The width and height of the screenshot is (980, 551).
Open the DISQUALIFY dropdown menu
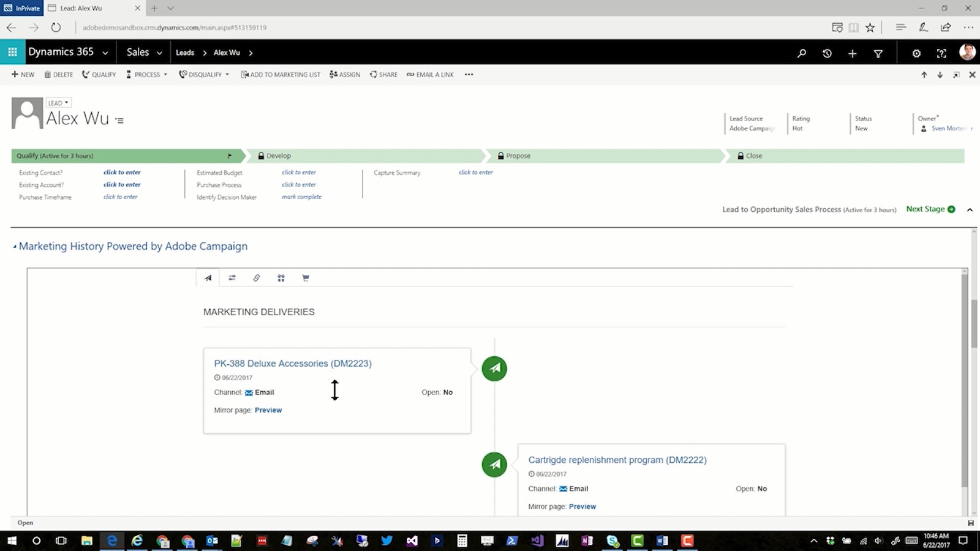click(204, 75)
